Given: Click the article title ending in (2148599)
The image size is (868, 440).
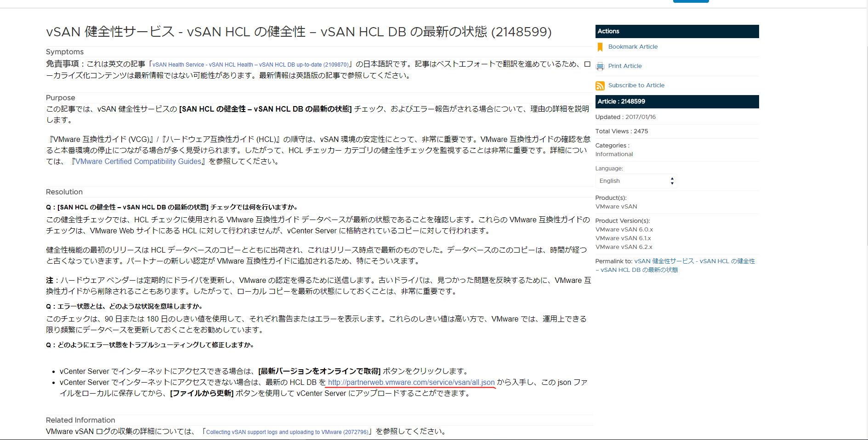Looking at the screenshot, I should (299, 32).
